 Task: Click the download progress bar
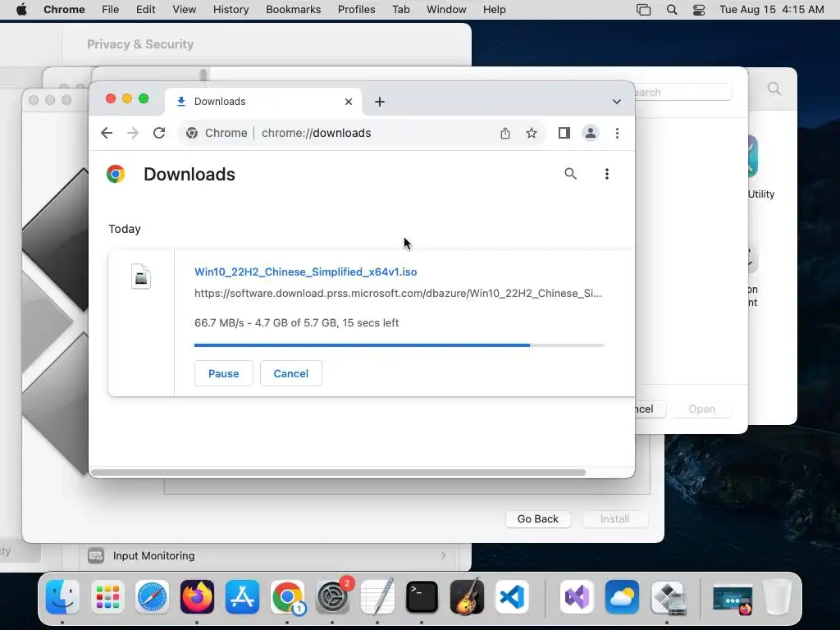point(399,345)
